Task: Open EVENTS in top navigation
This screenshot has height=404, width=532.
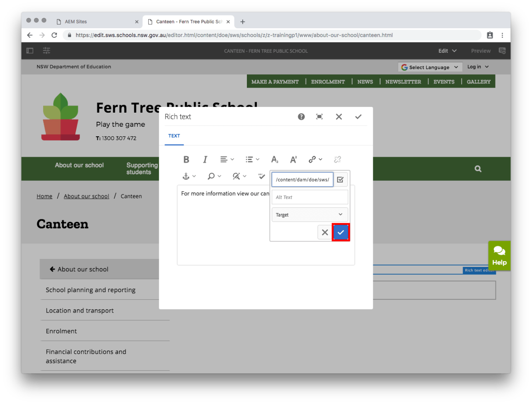Action: [x=444, y=82]
